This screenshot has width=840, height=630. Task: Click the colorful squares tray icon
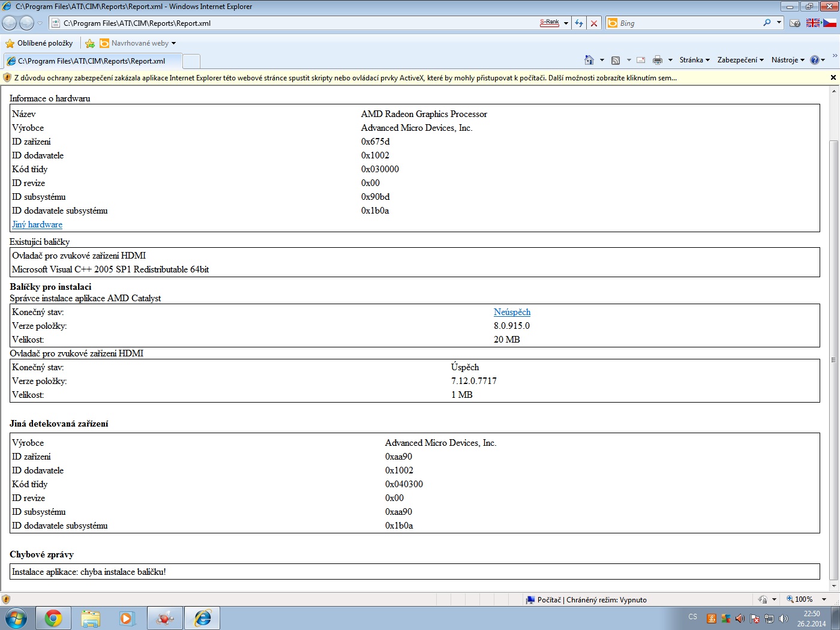click(726, 619)
